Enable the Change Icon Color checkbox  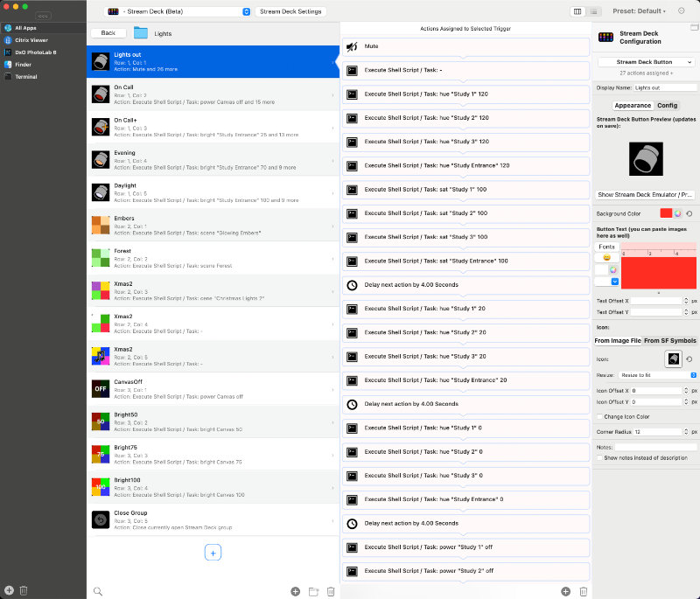pos(599,416)
